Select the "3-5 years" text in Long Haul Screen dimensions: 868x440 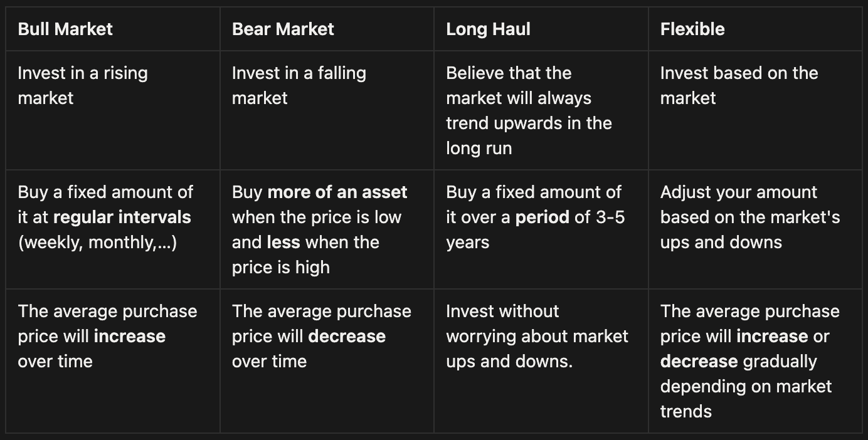point(601,217)
